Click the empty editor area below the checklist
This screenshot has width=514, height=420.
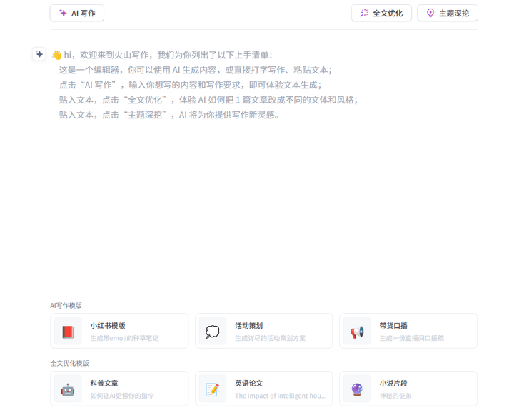point(264,207)
